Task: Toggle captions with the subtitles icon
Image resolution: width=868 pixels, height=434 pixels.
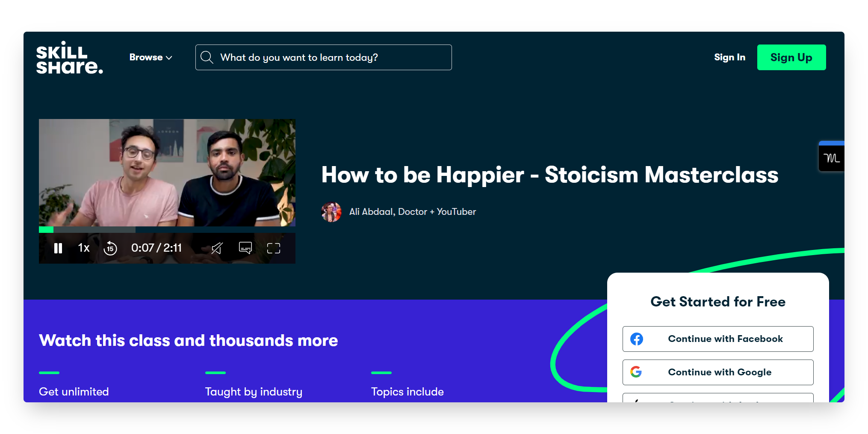Action: [x=245, y=248]
